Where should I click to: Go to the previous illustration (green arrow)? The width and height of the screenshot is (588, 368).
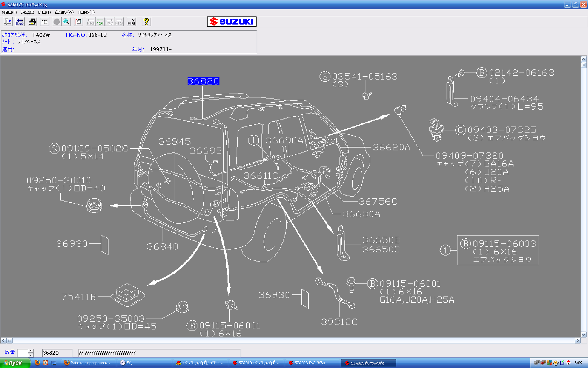click(100, 22)
